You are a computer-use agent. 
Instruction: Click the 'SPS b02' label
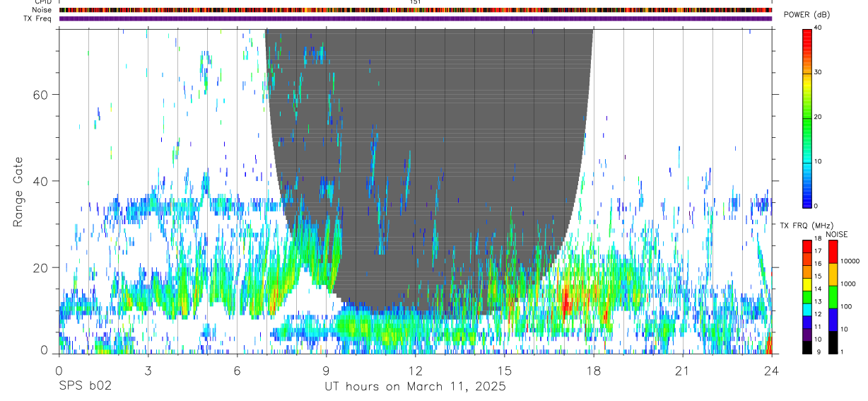(85, 386)
